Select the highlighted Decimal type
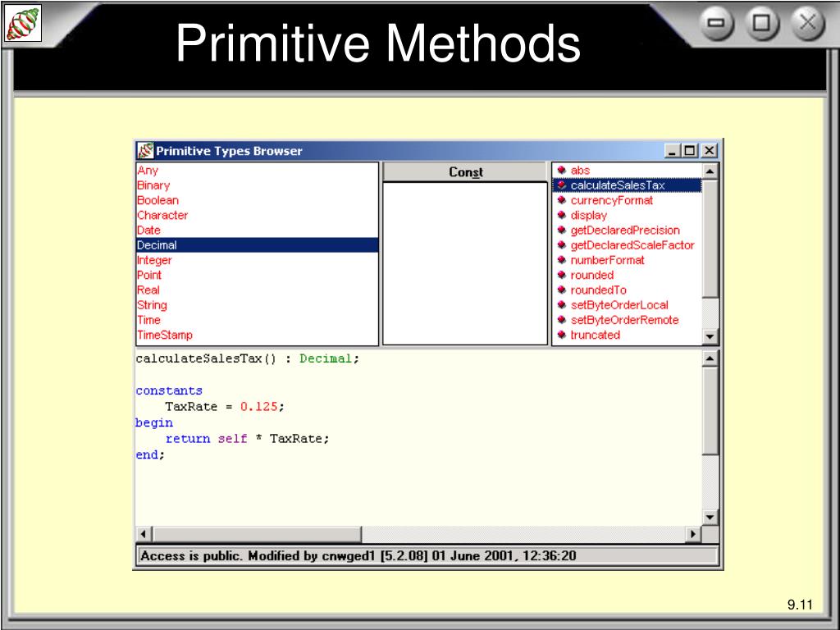Viewport: 840px width, 630px height. coord(257,245)
